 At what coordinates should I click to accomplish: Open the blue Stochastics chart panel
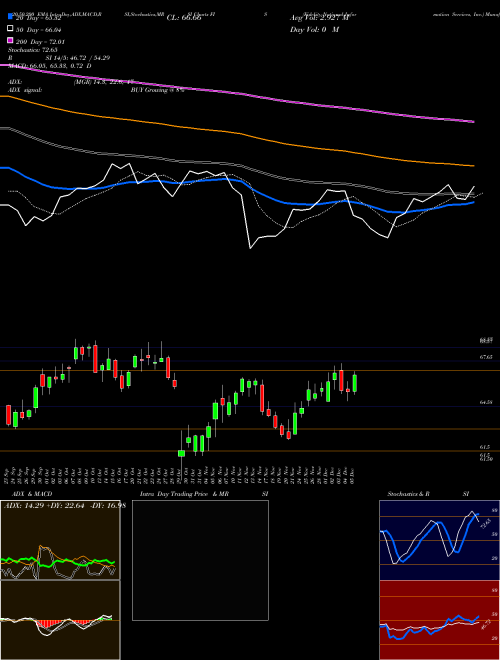coord(440,540)
